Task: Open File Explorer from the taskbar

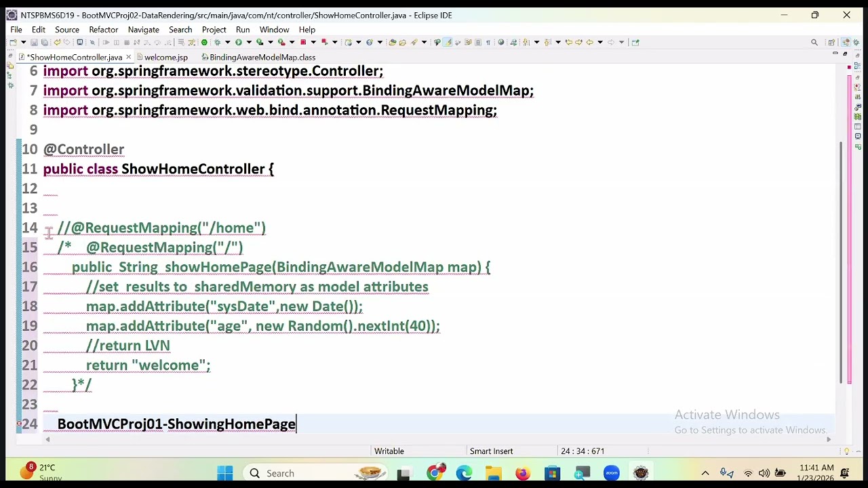Action: pyautogui.click(x=493, y=473)
